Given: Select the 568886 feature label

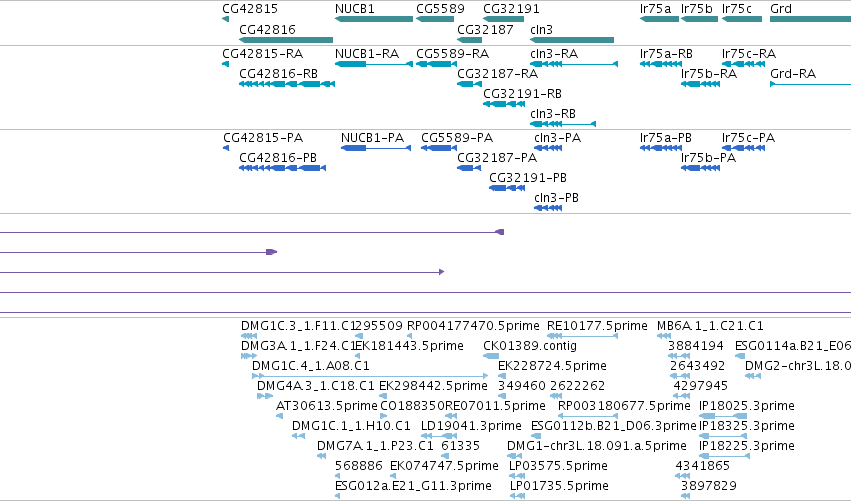Looking at the screenshot, I should click(359, 466).
